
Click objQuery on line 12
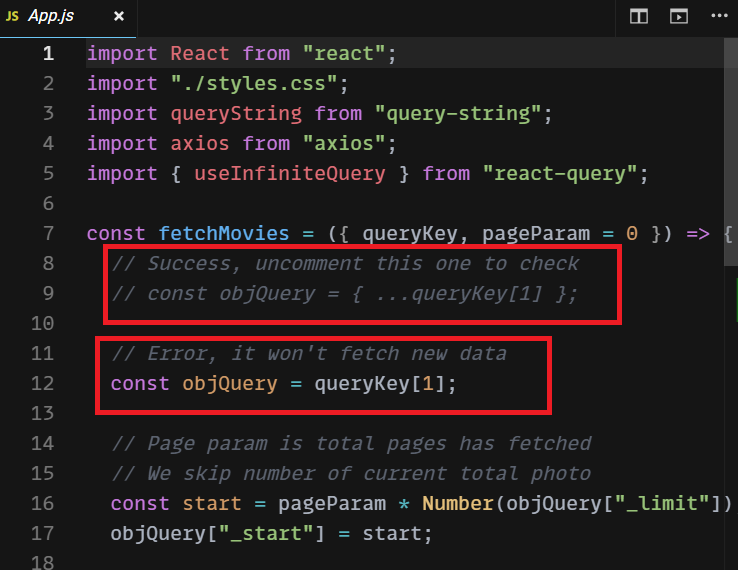[x=230, y=384]
